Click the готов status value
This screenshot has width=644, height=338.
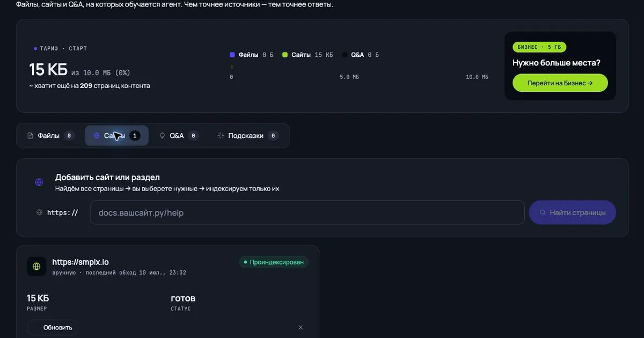pos(183,298)
